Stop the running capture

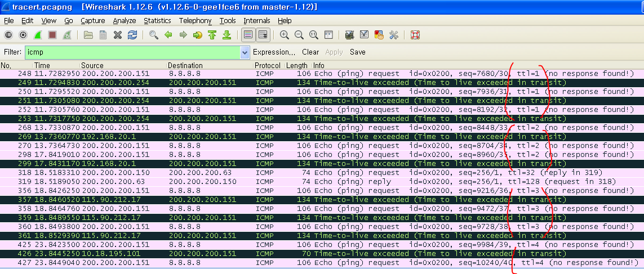pyautogui.click(x=52, y=35)
